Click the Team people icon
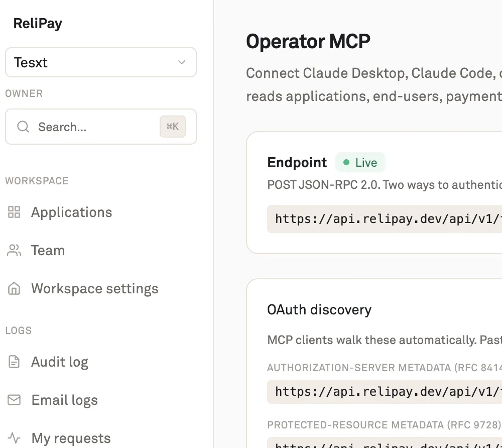Viewport: 502px width, 448px height. click(14, 250)
